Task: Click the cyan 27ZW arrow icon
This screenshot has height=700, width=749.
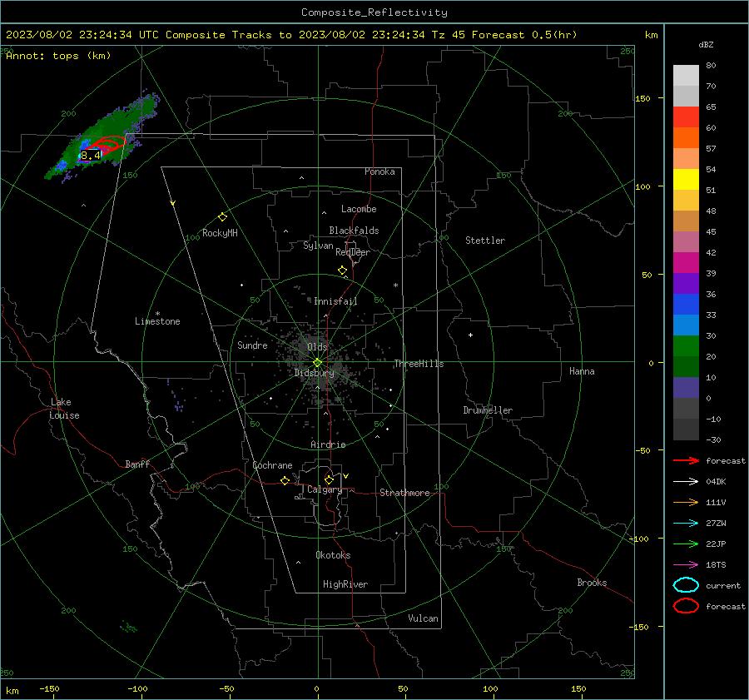Action: click(686, 523)
